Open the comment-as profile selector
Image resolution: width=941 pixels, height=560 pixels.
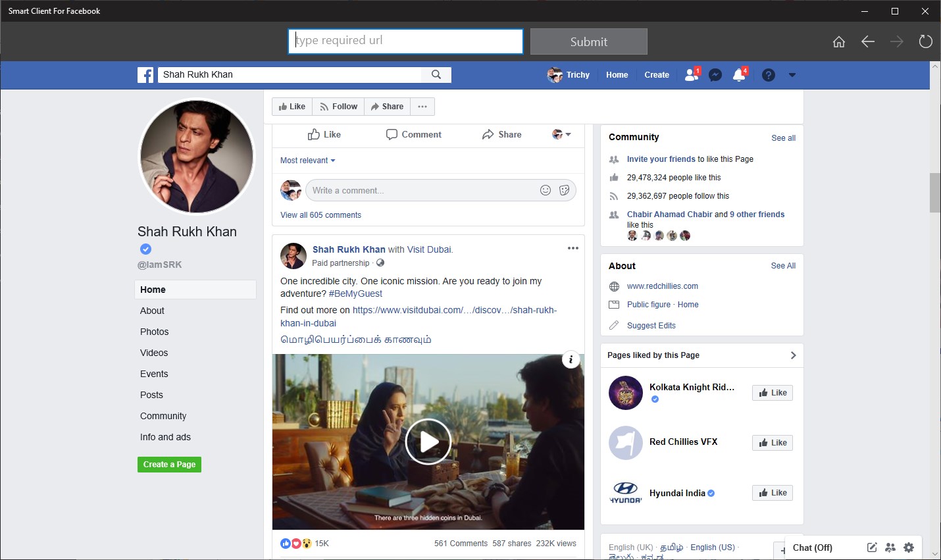(561, 134)
